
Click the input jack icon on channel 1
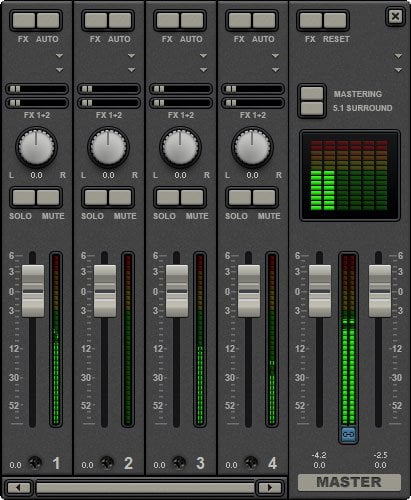(x=35, y=463)
